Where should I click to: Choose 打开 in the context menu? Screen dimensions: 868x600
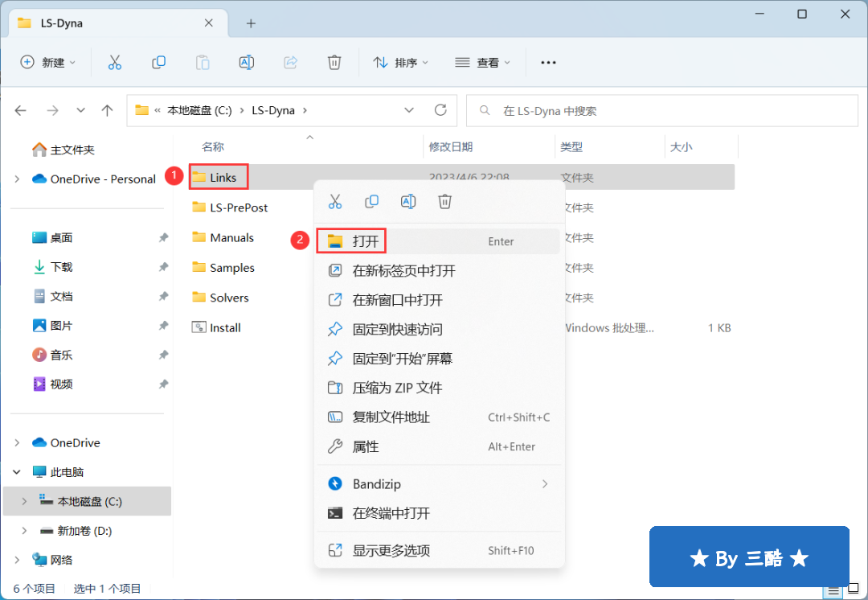coord(439,241)
